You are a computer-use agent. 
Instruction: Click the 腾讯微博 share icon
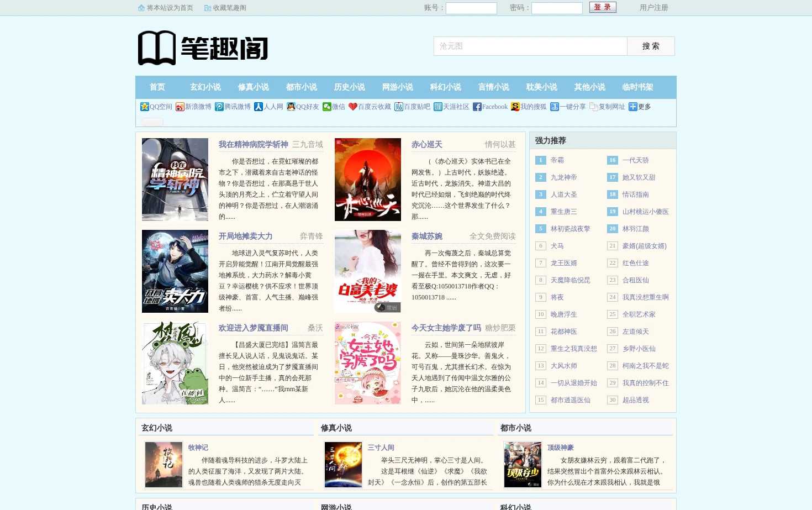219,107
